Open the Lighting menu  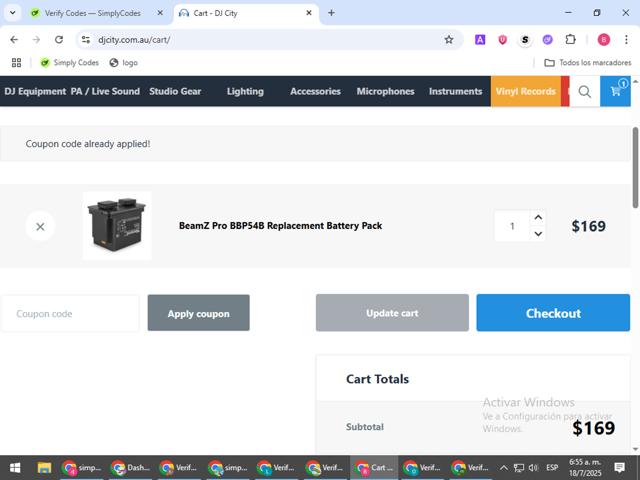245,91
